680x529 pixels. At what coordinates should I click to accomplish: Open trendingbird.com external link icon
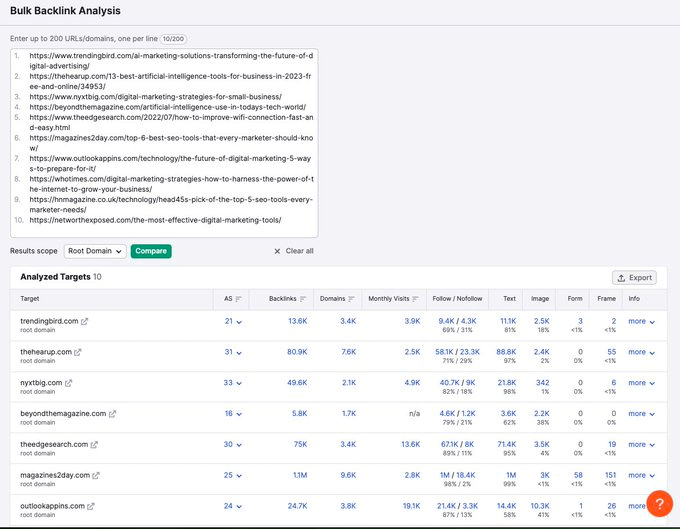pos(84,321)
